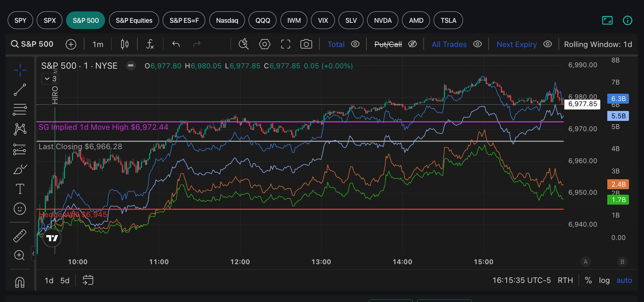This screenshot has width=644, height=302.
Task: Open the indicators fx menu
Action: [150, 44]
